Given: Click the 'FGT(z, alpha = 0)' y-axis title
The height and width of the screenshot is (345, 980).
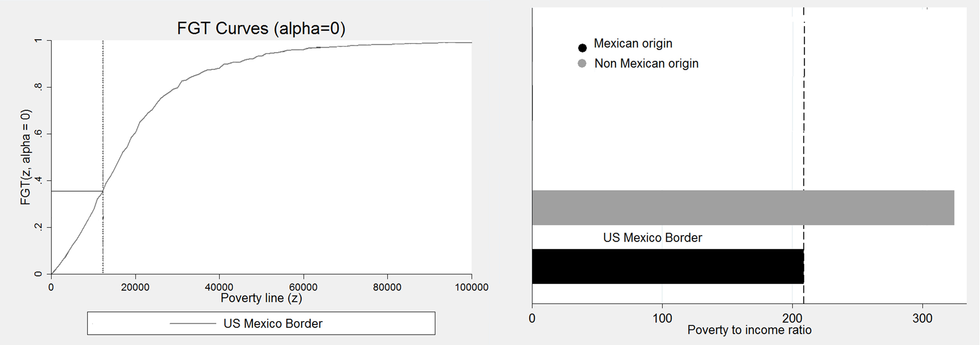Looking at the screenshot, I should [26, 157].
